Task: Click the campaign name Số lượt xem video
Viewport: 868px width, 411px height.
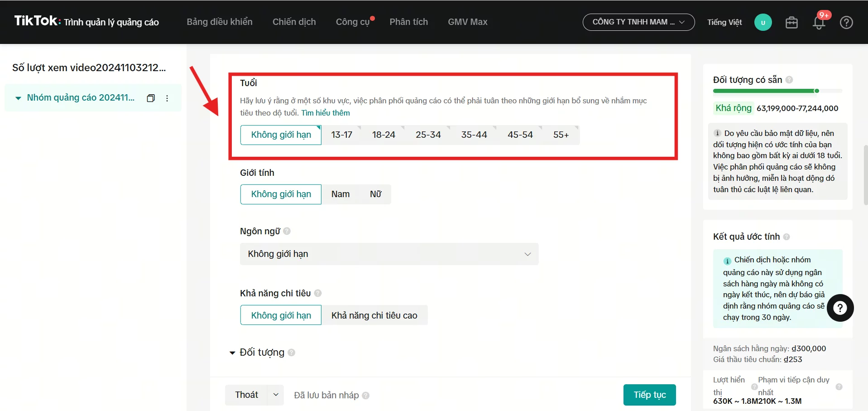Action: click(89, 68)
